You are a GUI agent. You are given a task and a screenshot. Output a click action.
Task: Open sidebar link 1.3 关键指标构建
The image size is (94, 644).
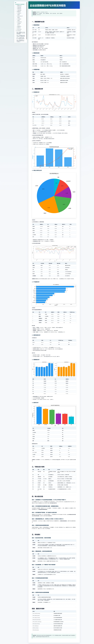(x=19, y=10)
